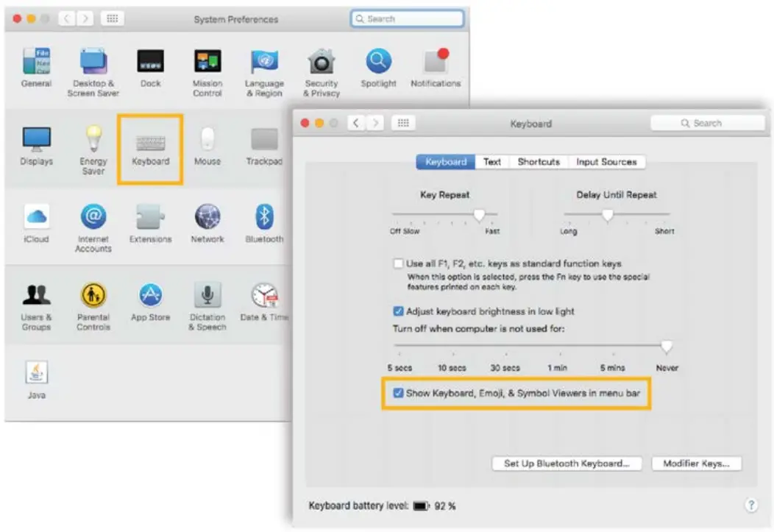Open iCloud preferences
Screen dimensions: 774x532
36,223
